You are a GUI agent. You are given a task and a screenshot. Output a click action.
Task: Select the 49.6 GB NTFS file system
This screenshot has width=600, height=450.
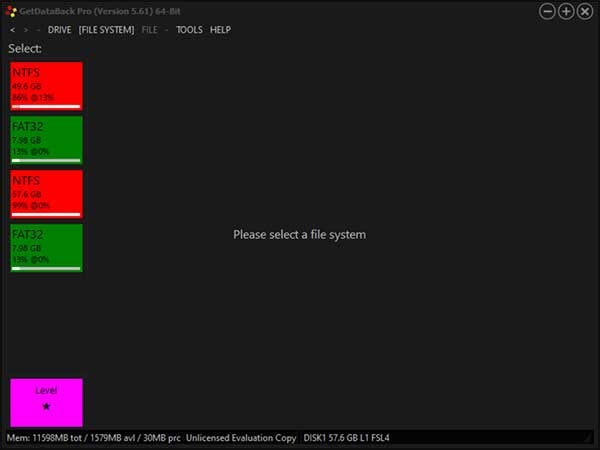point(46,85)
